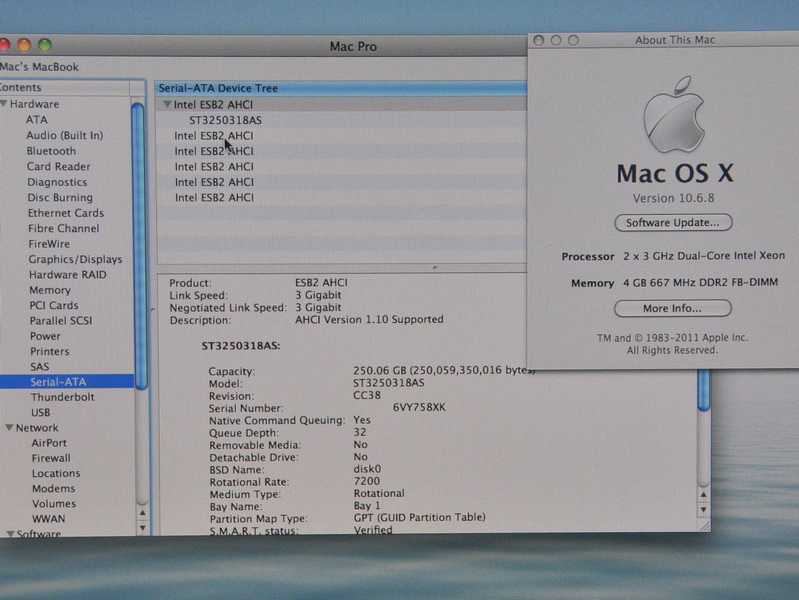
Task: Click detail pane scrollbar up arrow
Action: (704, 494)
